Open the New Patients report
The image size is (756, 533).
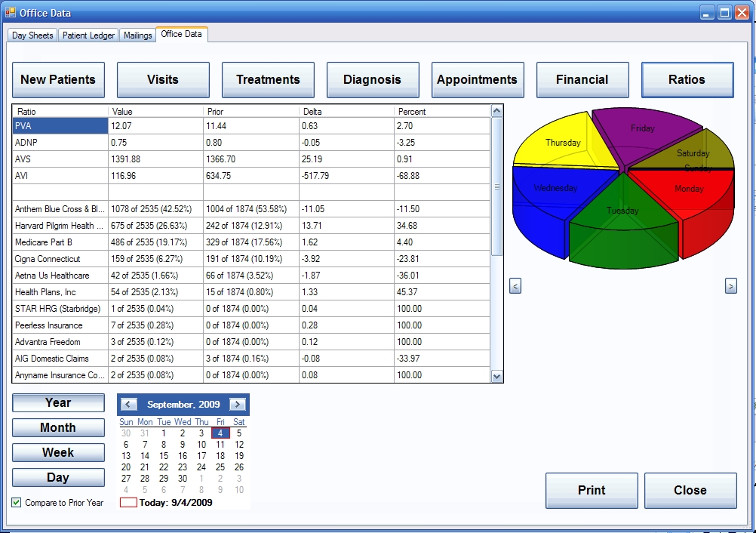(58, 79)
